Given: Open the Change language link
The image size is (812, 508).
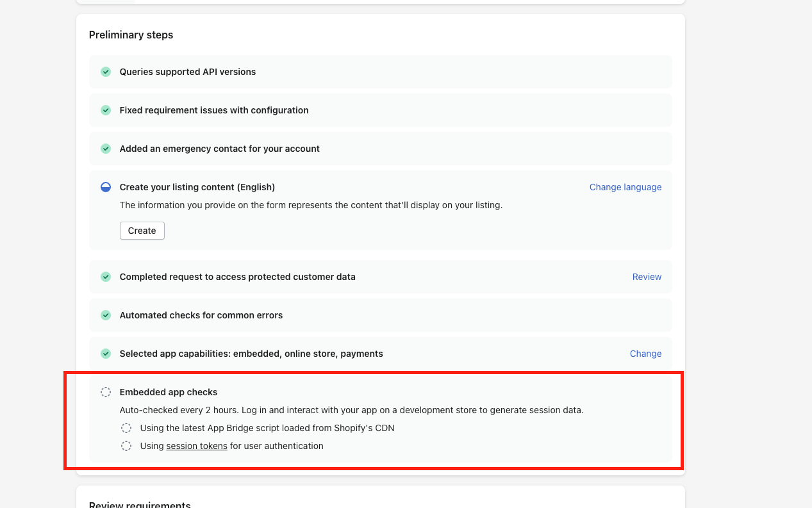Looking at the screenshot, I should coord(625,187).
